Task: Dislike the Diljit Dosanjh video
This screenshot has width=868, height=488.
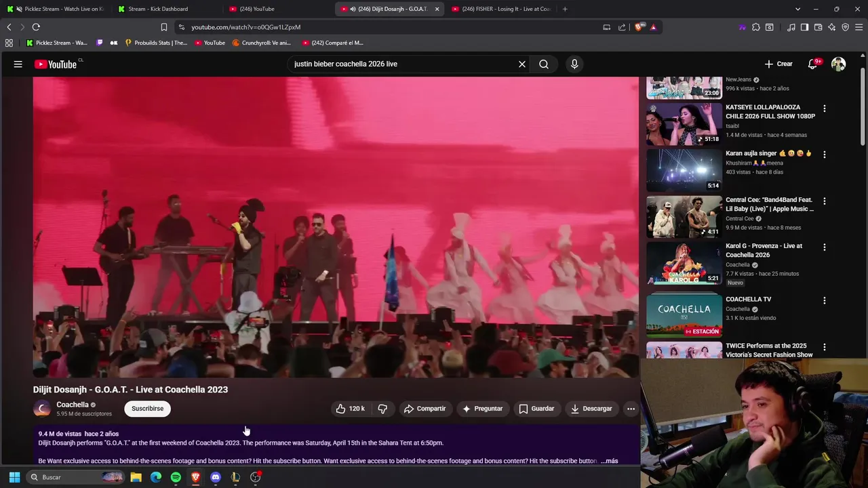Action: pos(382,409)
